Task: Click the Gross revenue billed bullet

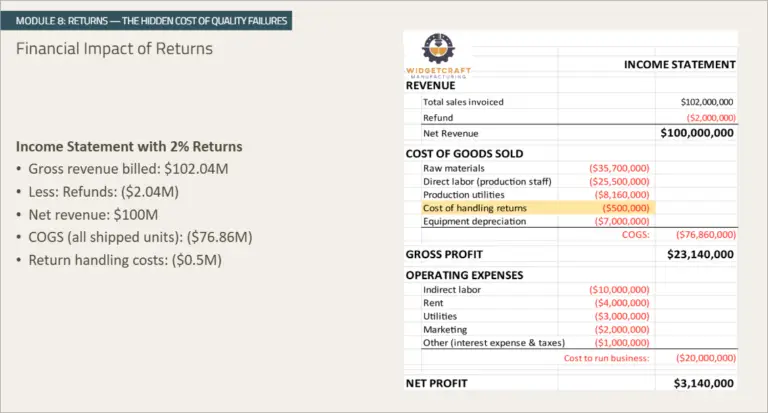Action: pyautogui.click(x=128, y=169)
